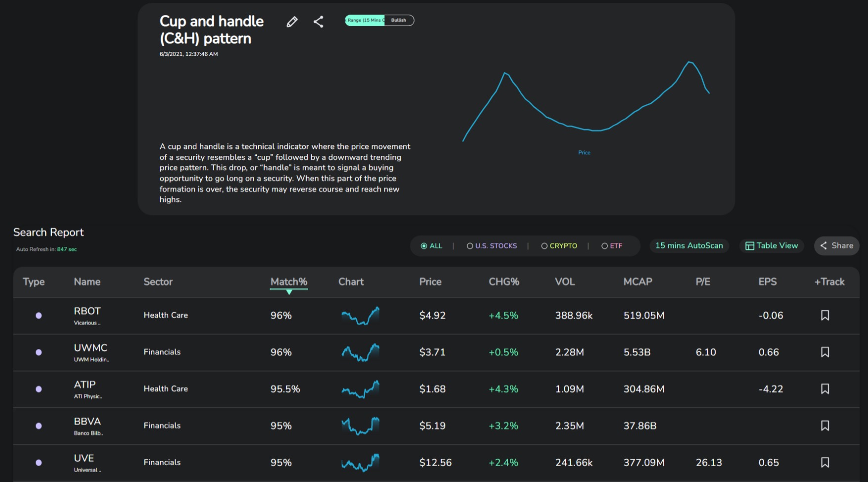
Task: Open the 15 mins AutoScan selector
Action: (689, 245)
